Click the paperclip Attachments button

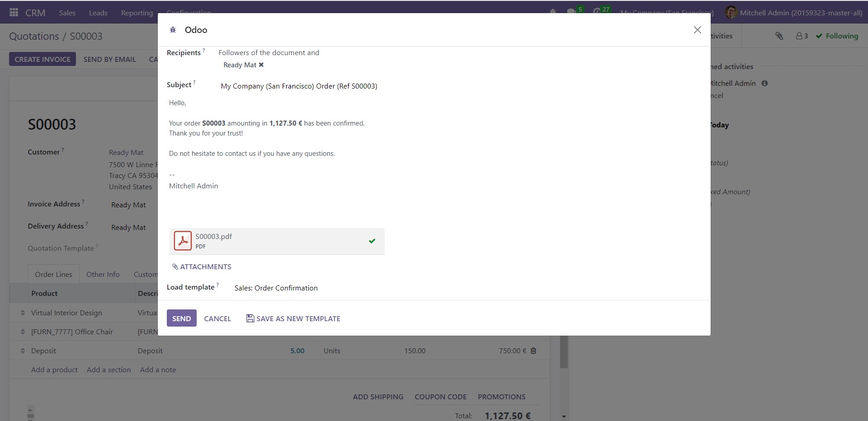[x=202, y=267]
